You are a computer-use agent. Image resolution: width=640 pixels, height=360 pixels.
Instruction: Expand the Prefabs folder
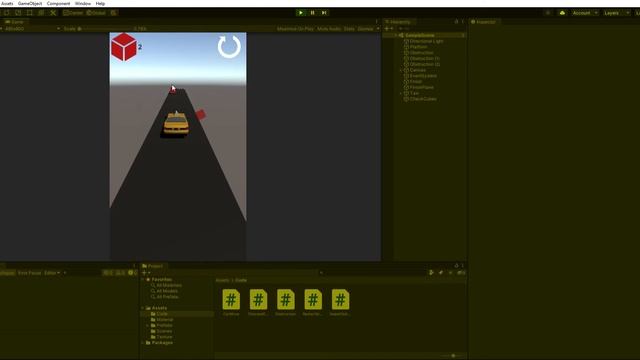148,325
